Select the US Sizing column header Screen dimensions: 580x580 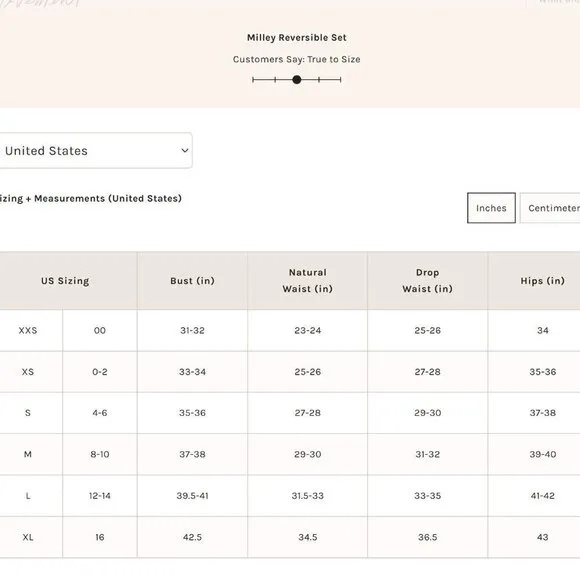pyautogui.click(x=65, y=281)
